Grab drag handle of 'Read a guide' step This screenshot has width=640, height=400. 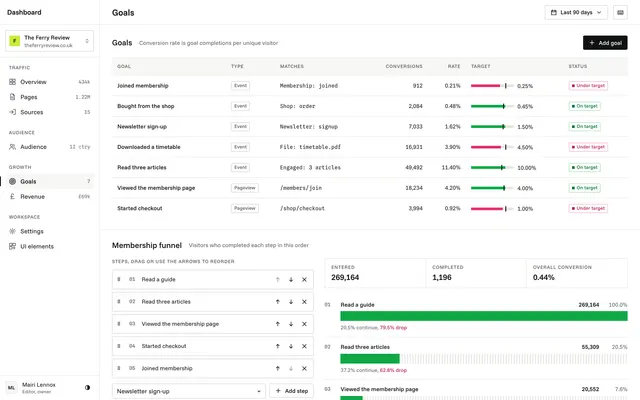pyautogui.click(x=119, y=280)
